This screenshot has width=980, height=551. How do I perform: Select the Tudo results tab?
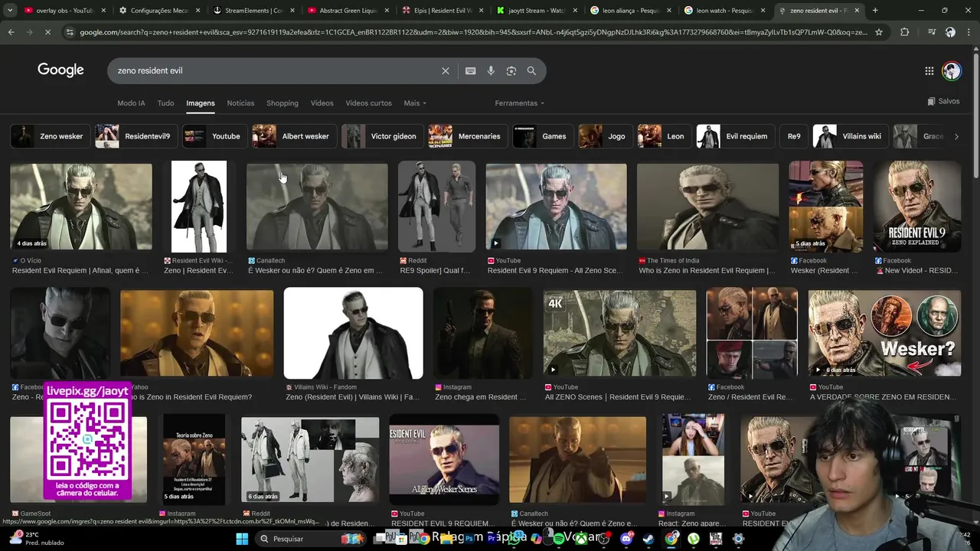click(x=165, y=103)
